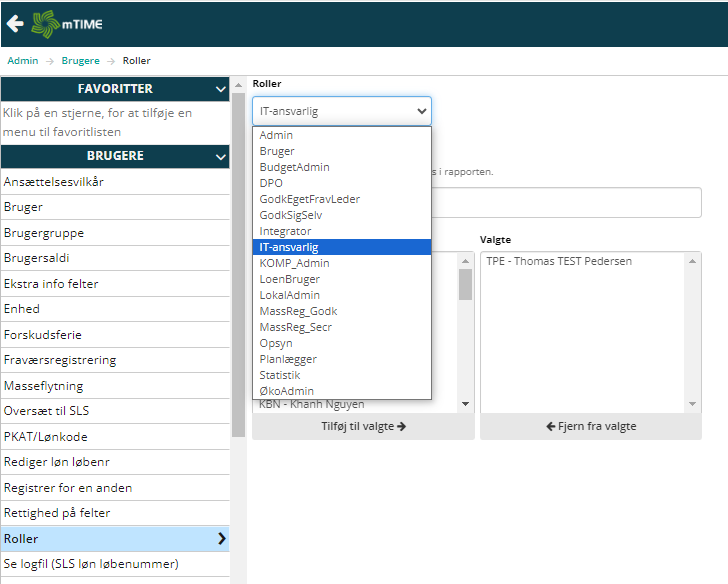Choose BudgetAdmin role option
This screenshot has height=584, width=728.
pyautogui.click(x=294, y=167)
